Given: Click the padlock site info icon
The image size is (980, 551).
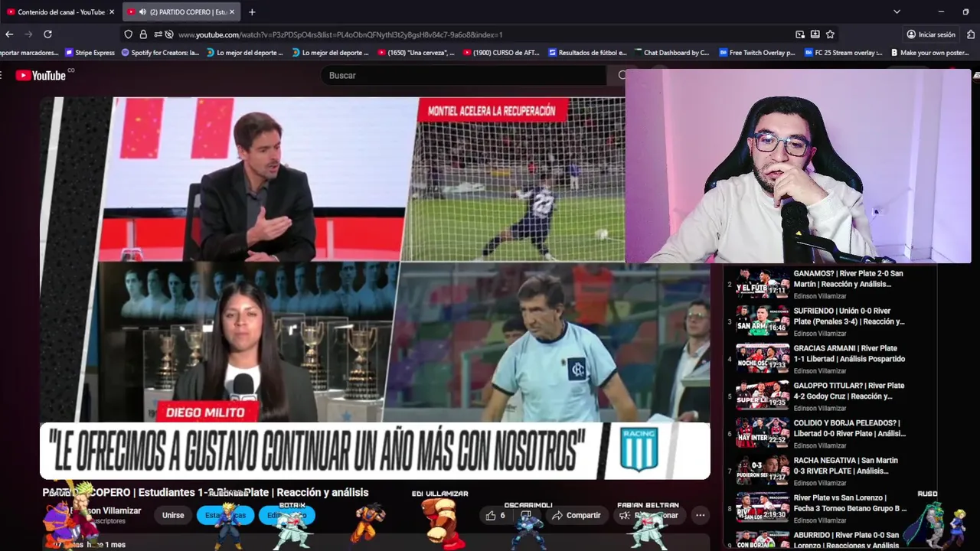Looking at the screenshot, I should tap(143, 34).
